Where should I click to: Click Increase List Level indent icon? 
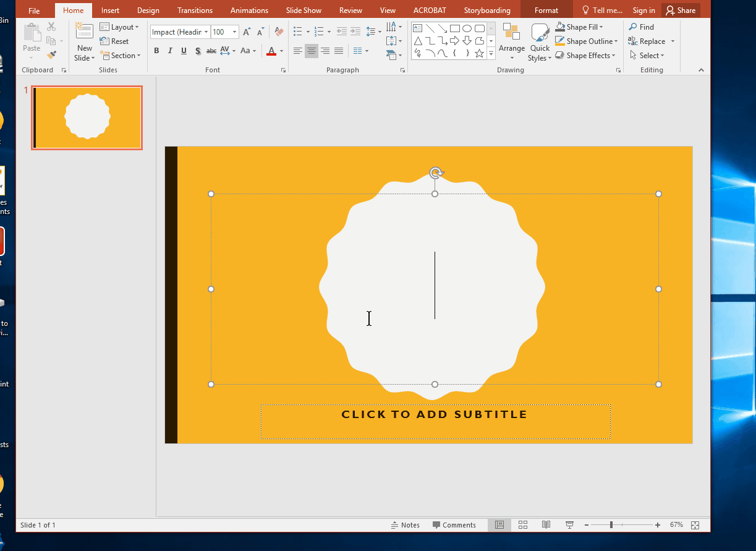point(355,31)
